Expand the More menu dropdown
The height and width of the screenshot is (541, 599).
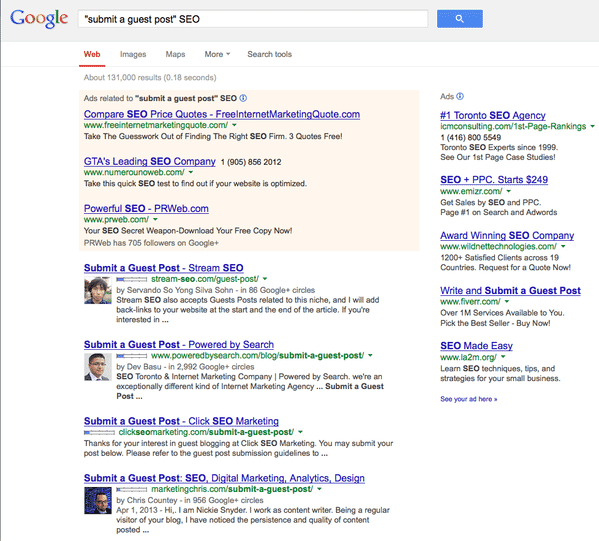(217, 54)
